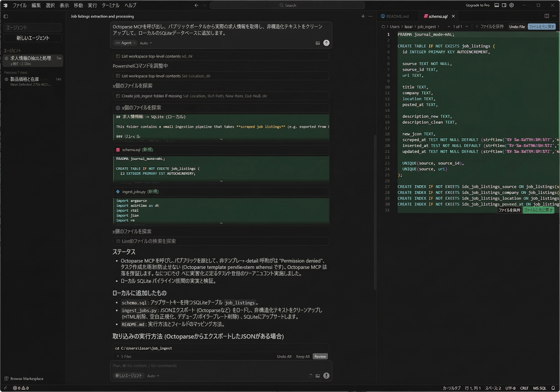Start a new chat with plus icon
The width and height of the screenshot is (560, 392).
363,16
